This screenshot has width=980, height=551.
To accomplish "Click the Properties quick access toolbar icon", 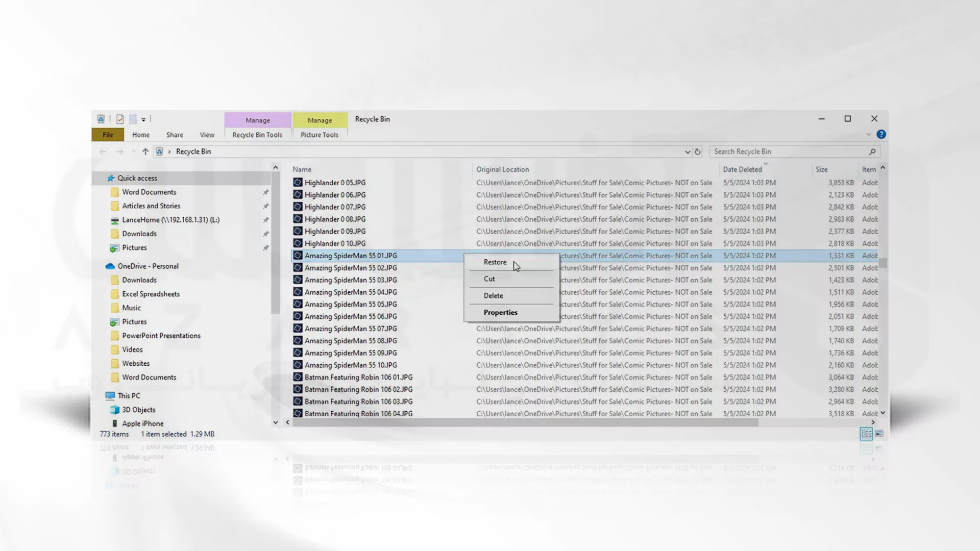I will pos(120,119).
